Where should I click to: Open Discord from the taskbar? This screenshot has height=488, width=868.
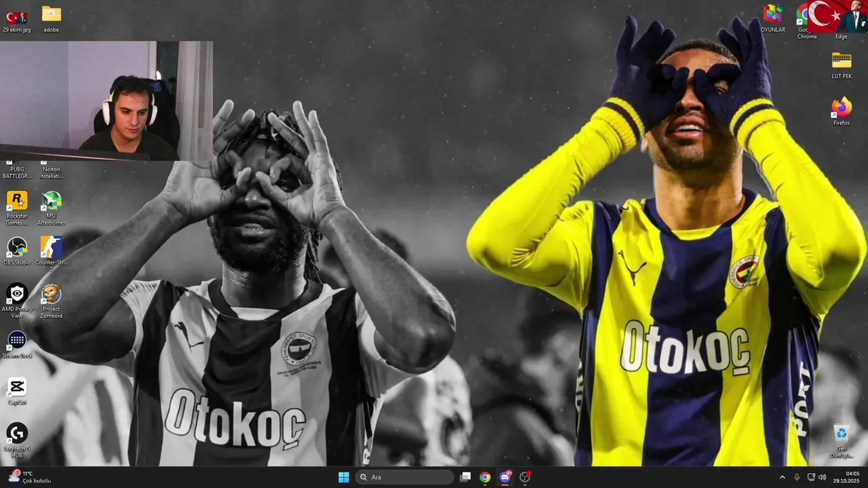pyautogui.click(x=505, y=477)
